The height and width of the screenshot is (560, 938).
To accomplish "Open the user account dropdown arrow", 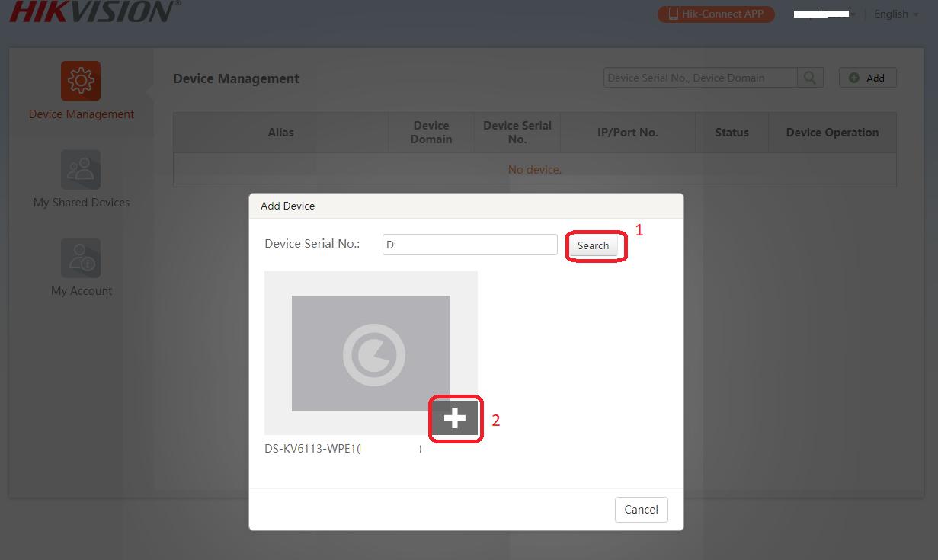I will pos(853,14).
